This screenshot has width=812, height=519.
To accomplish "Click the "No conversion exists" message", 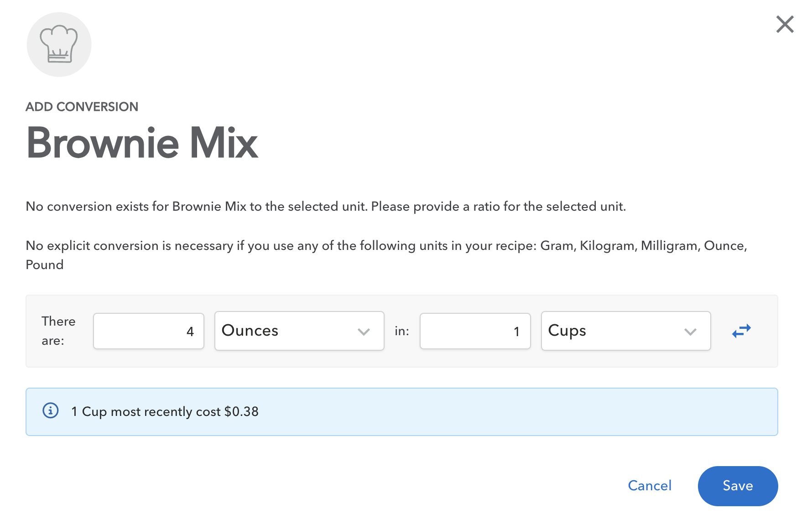I will [326, 207].
